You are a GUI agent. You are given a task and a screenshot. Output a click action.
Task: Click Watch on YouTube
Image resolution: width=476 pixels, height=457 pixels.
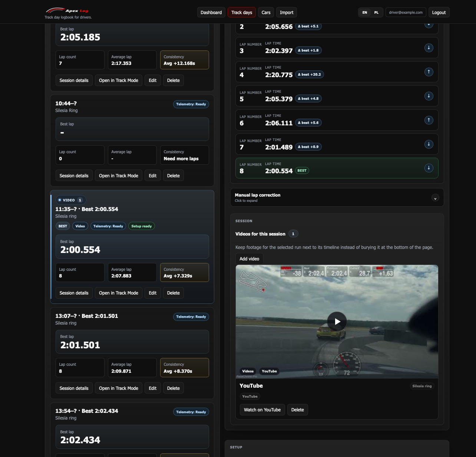coord(262,410)
